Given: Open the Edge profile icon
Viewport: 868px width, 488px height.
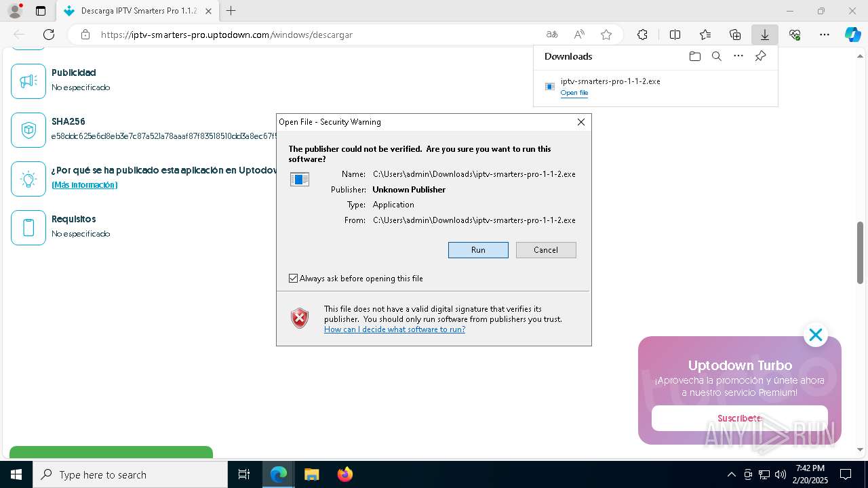Looking at the screenshot, I should [14, 11].
